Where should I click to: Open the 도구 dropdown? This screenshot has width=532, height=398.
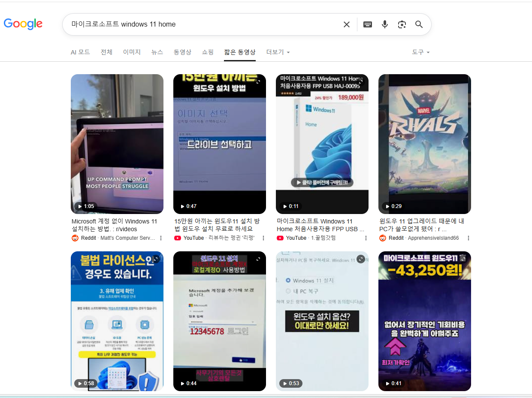click(420, 52)
